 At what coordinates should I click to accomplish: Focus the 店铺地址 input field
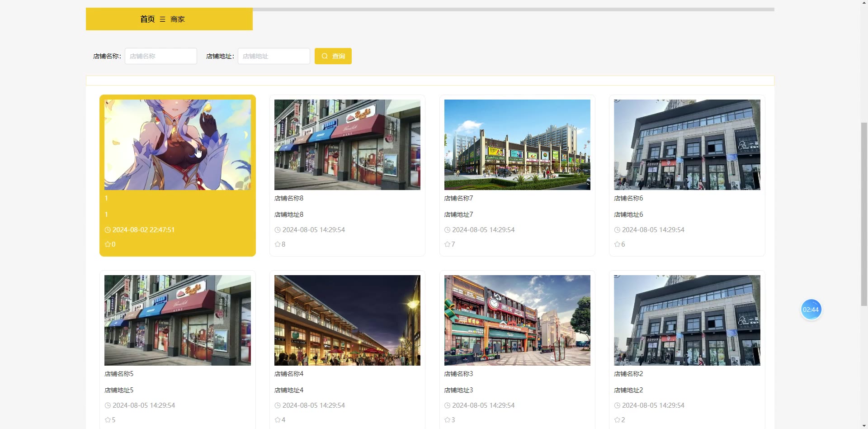(274, 56)
